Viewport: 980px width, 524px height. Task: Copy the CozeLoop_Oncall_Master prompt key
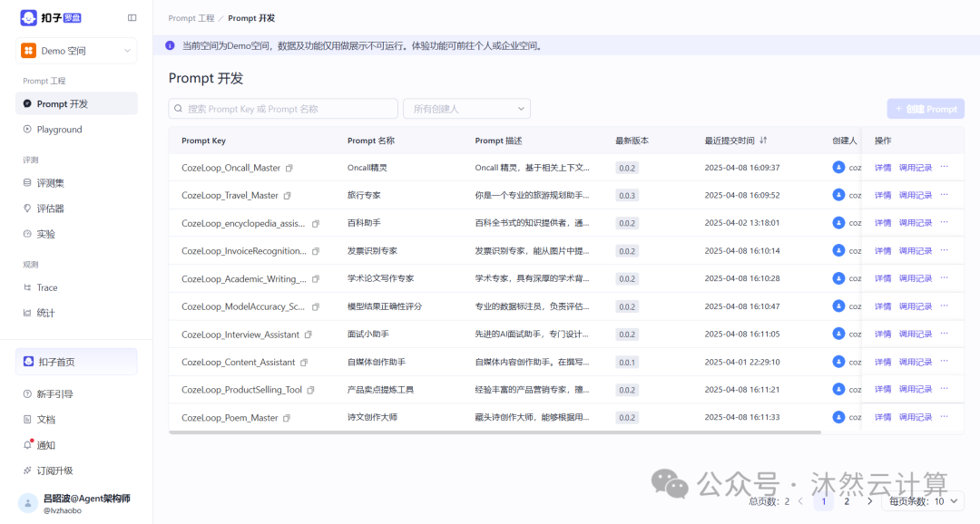pyautogui.click(x=288, y=167)
